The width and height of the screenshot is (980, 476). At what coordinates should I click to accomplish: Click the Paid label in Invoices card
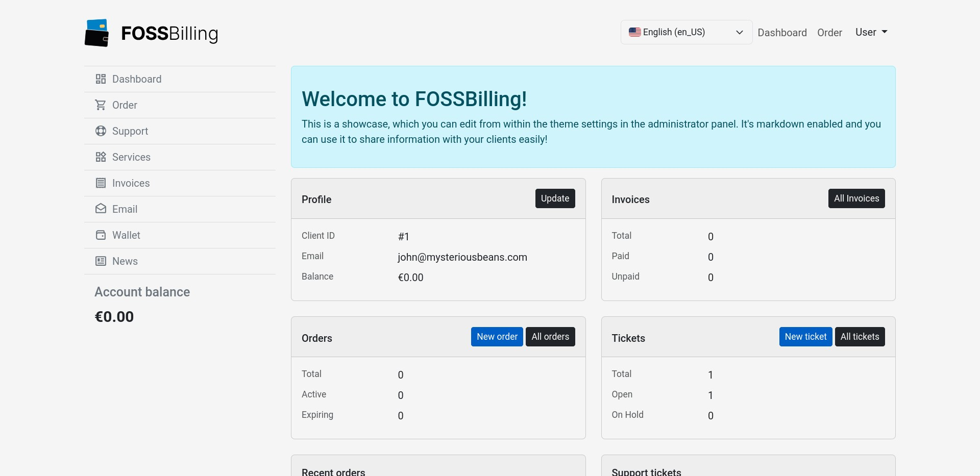pyautogui.click(x=620, y=256)
